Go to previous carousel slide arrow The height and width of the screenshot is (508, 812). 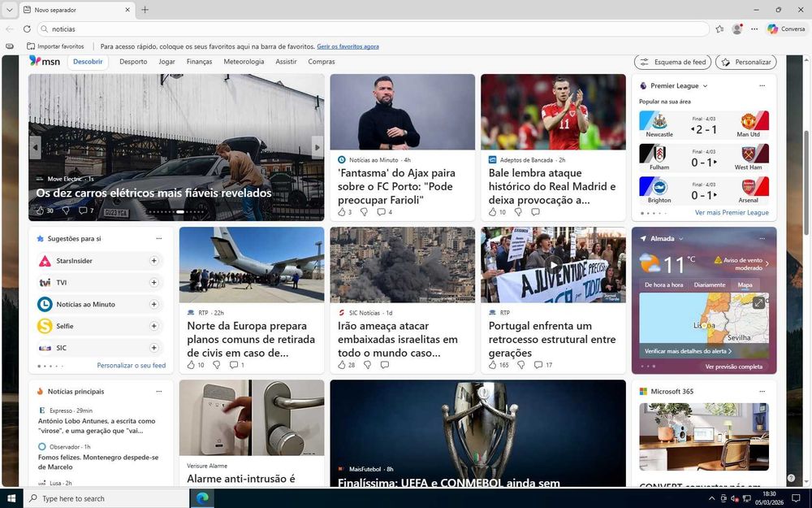coord(35,148)
